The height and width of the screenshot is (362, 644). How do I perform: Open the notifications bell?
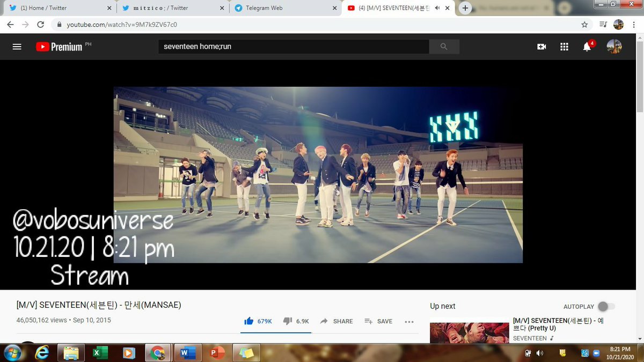(x=587, y=47)
